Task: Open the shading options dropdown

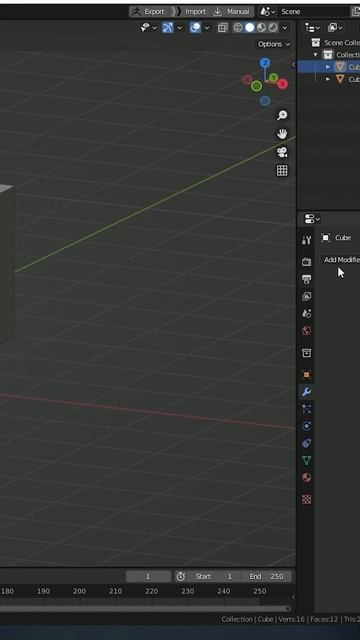Action: click(285, 28)
